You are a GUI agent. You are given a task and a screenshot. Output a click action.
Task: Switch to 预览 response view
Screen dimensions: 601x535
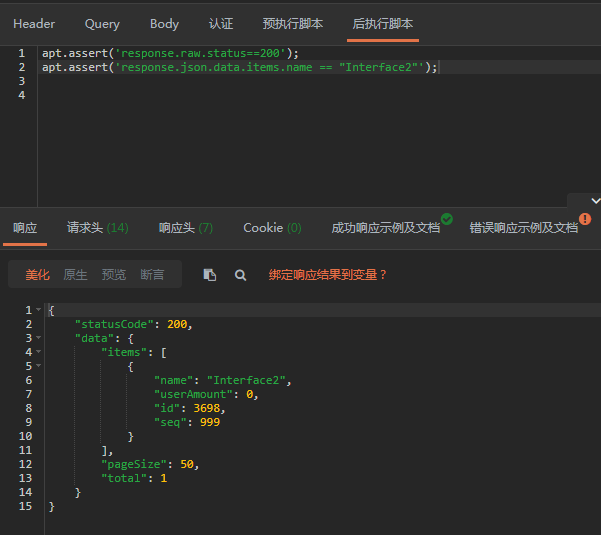click(x=113, y=274)
